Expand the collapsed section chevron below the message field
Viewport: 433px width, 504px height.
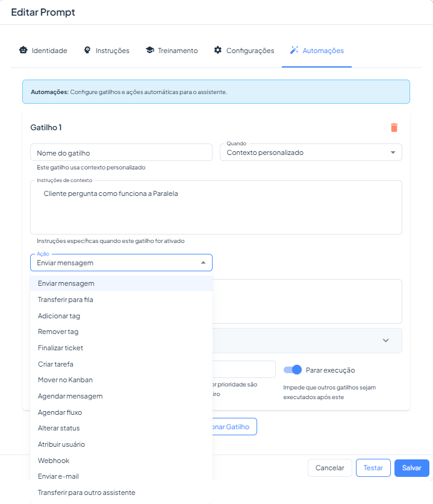click(x=386, y=341)
